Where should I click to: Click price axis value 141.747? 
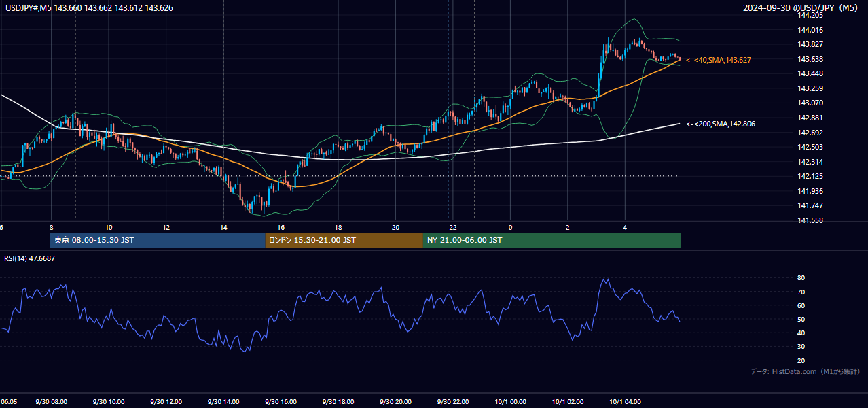810,205
